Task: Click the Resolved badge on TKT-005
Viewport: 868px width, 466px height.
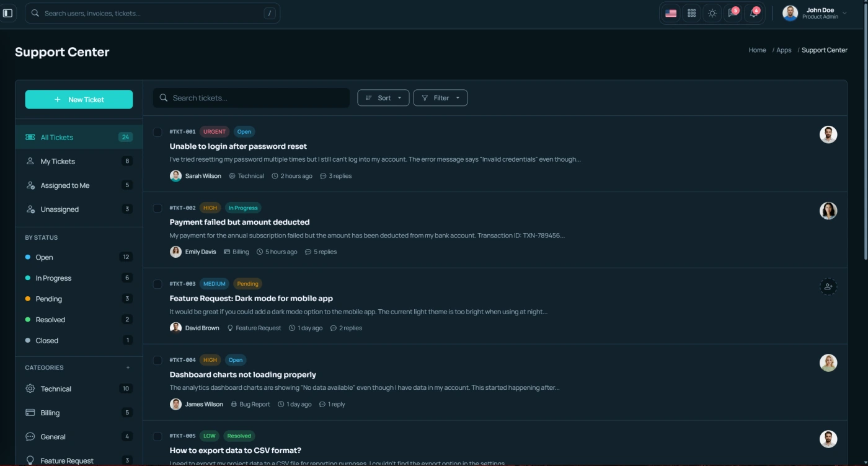Action: click(x=239, y=436)
